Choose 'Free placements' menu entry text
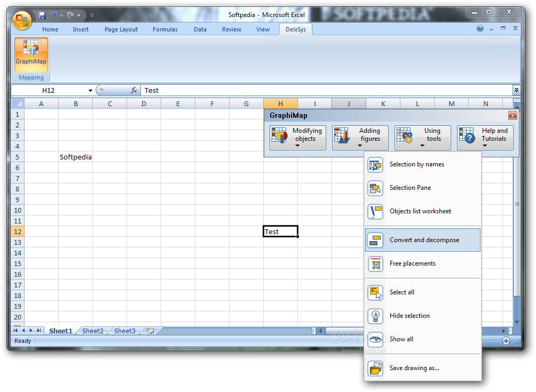 413,263
